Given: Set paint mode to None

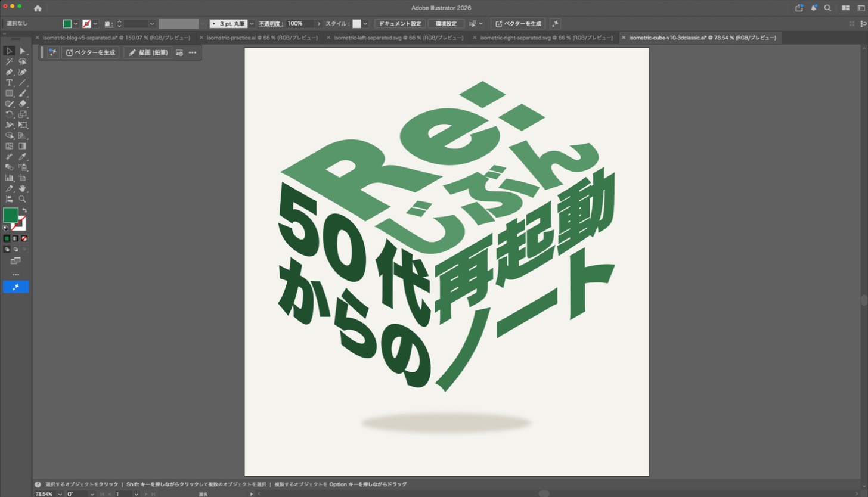Looking at the screenshot, I should point(24,238).
